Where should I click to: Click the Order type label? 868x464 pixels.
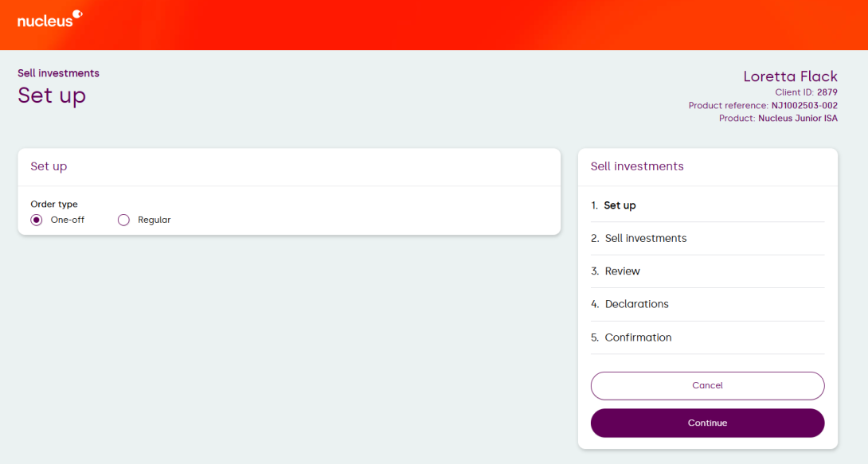click(54, 204)
